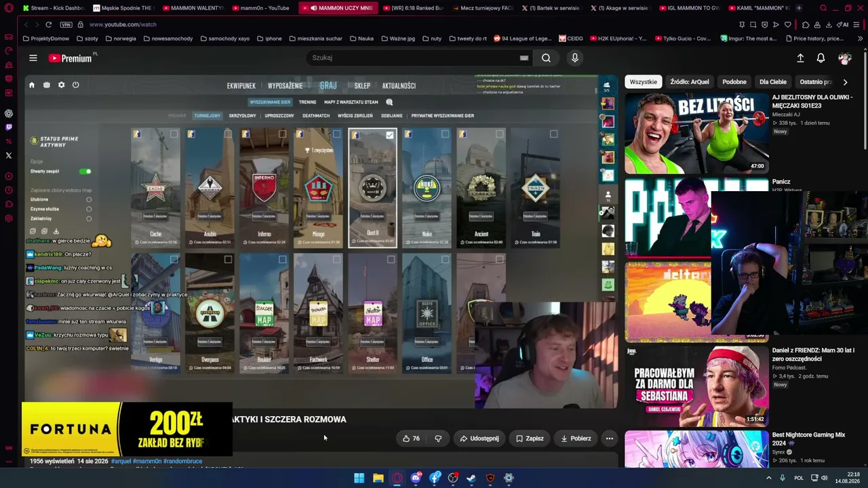
Task: Select the Źródło: ArQuel filter chip
Action: pos(690,82)
